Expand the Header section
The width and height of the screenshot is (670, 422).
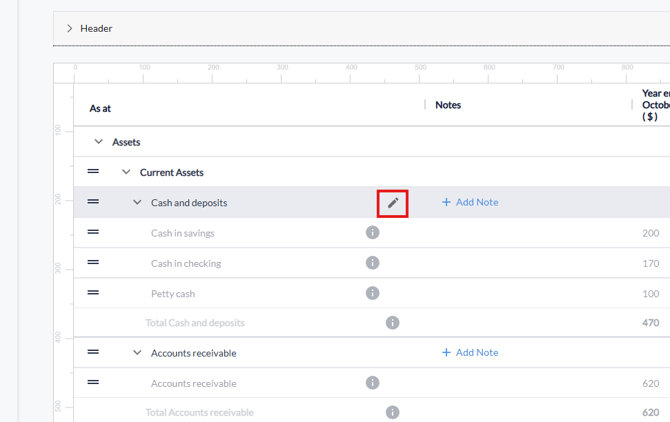[x=70, y=29]
